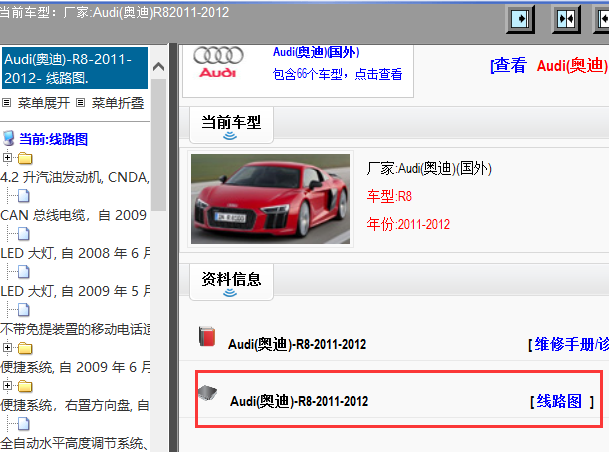The image size is (609, 452).
Task: Select 资料信息 tab header
Action: tap(231, 282)
